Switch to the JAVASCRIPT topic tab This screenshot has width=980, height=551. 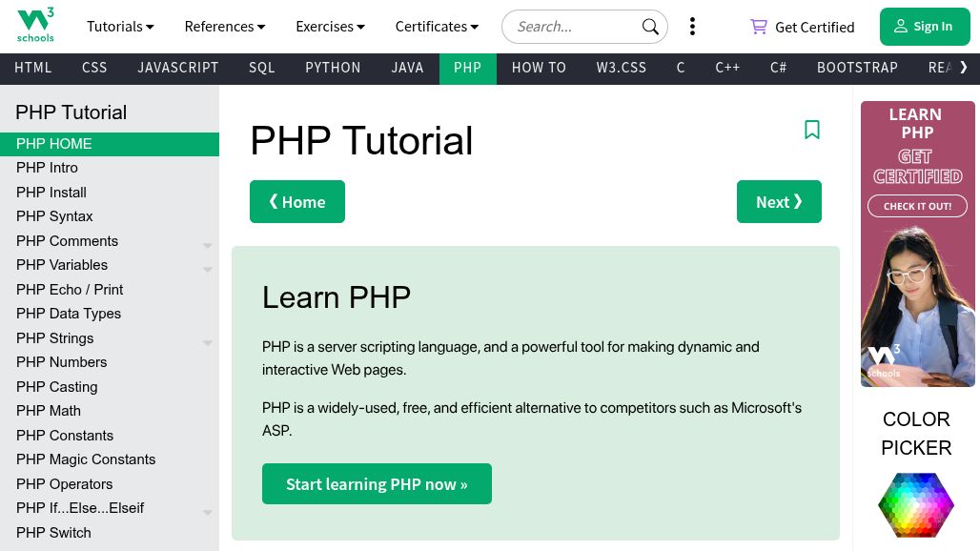(178, 68)
